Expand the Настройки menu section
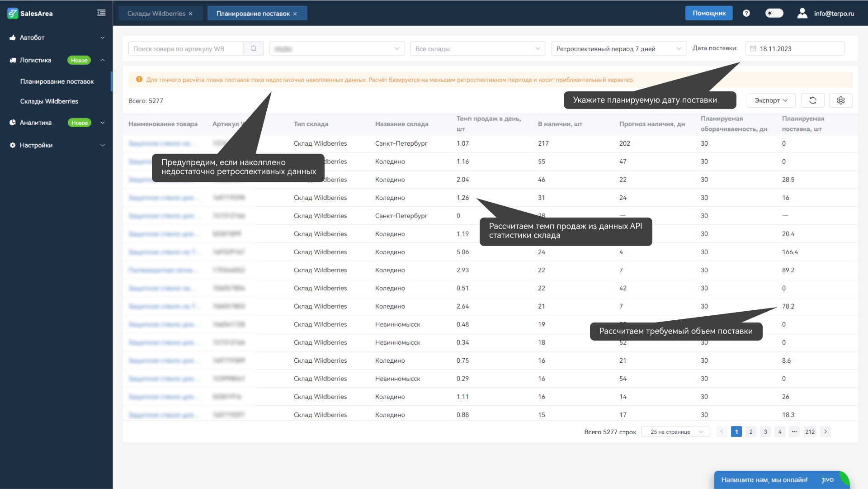868x489 pixels. click(x=103, y=145)
